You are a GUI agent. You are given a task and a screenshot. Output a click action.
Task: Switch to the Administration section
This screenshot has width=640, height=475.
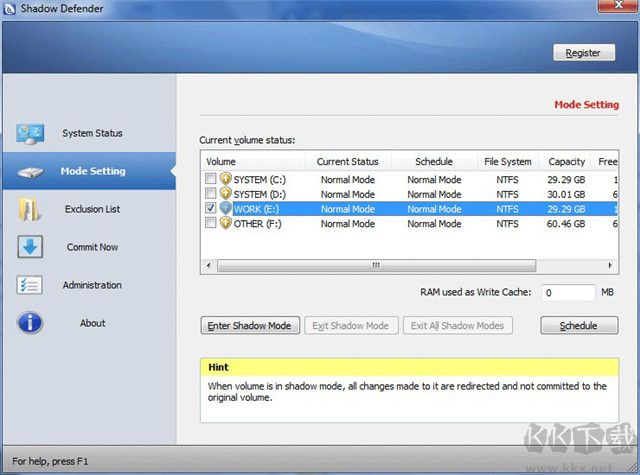(x=92, y=286)
